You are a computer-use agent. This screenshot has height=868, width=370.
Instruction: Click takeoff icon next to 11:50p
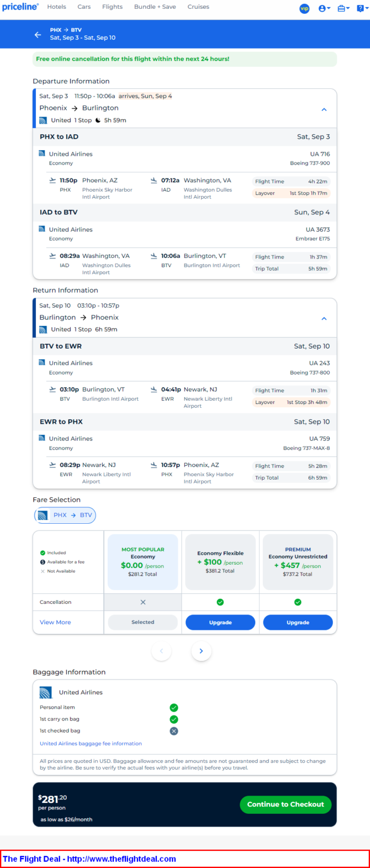pos(53,180)
